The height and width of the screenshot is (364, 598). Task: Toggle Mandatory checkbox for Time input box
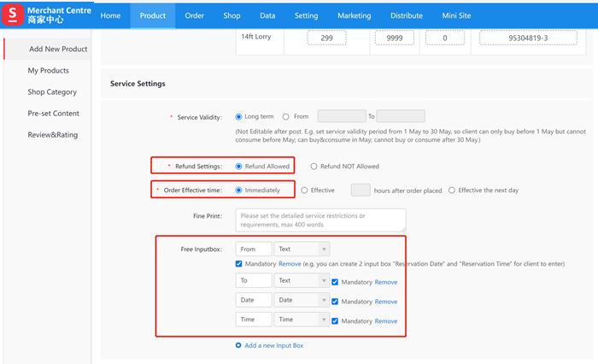coord(335,321)
